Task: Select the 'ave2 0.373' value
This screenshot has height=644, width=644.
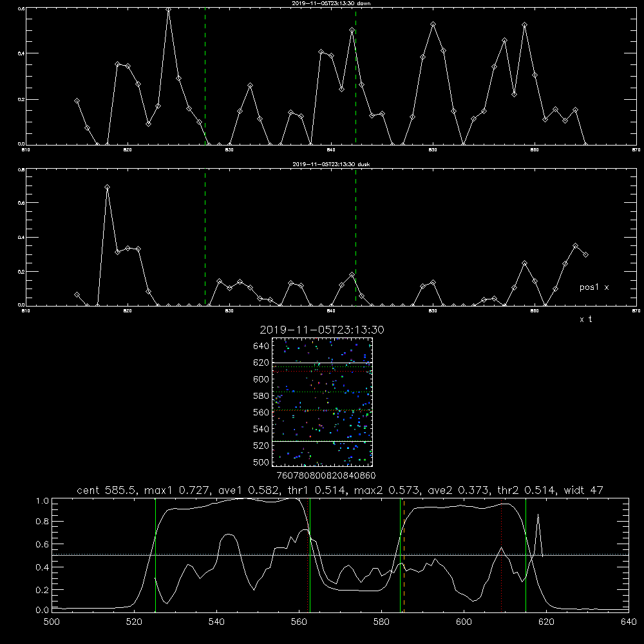Action: click(459, 490)
